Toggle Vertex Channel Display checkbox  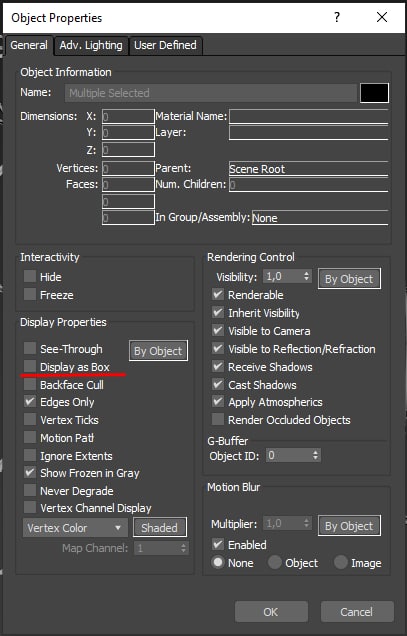click(x=30, y=507)
